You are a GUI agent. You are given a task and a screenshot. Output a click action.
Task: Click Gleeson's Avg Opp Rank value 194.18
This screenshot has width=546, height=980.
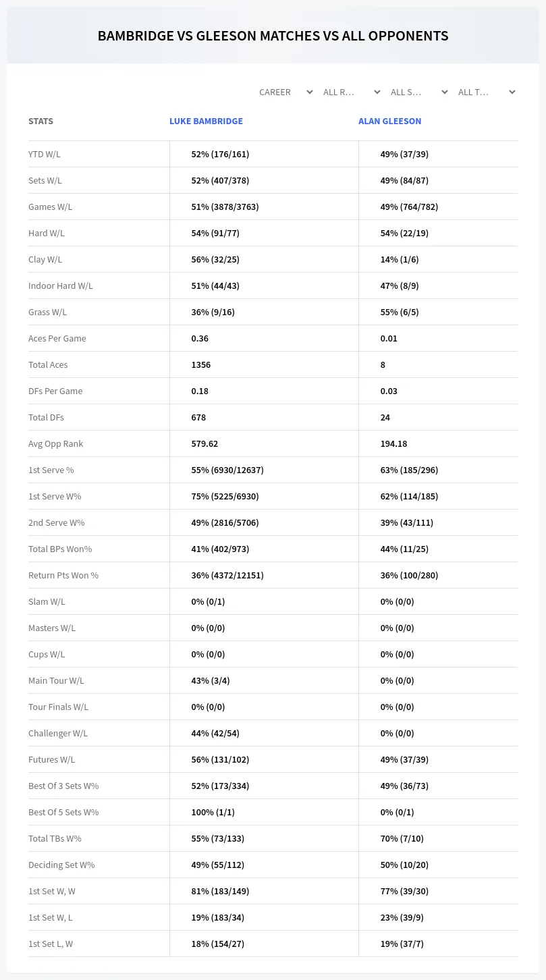pos(393,443)
